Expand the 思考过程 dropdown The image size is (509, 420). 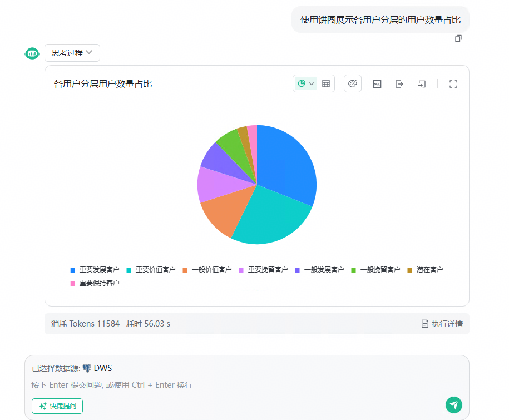[x=72, y=53]
